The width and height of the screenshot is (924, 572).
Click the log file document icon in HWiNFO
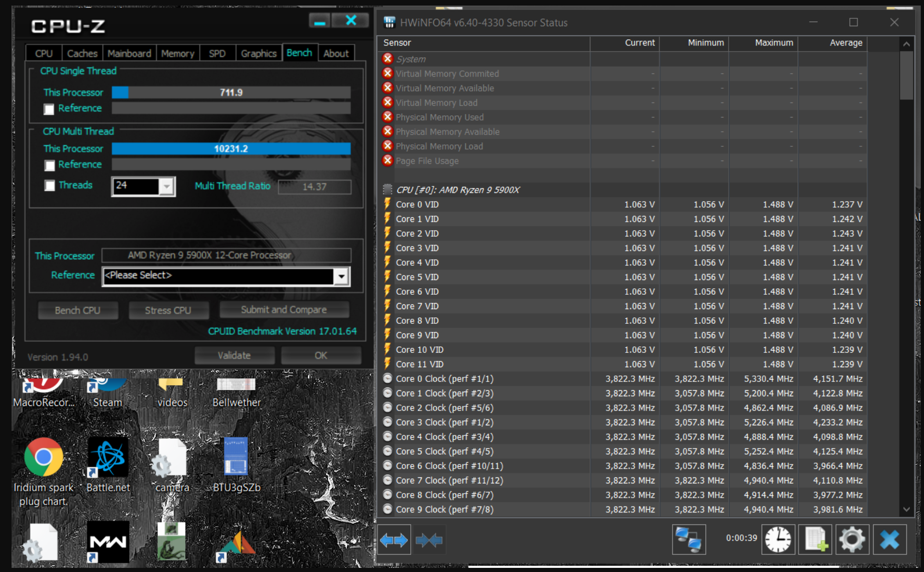(815, 539)
